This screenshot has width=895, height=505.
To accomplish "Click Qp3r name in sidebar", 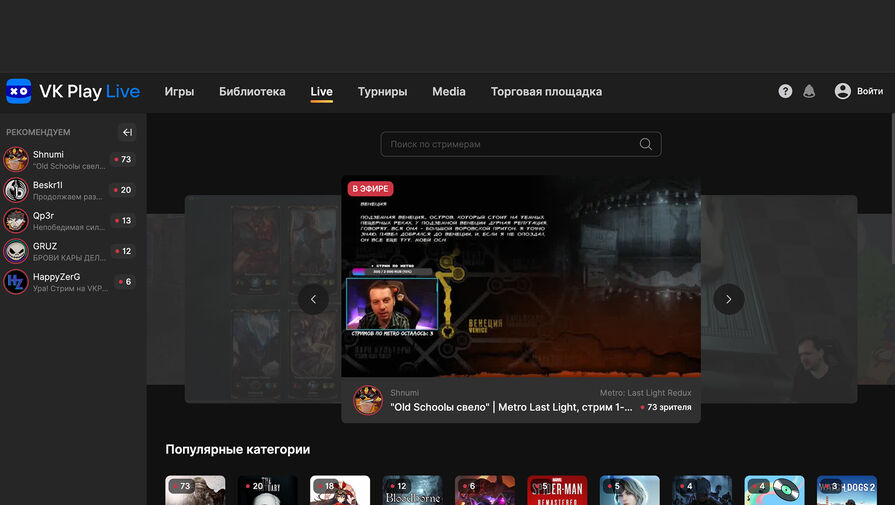I will coord(43,216).
